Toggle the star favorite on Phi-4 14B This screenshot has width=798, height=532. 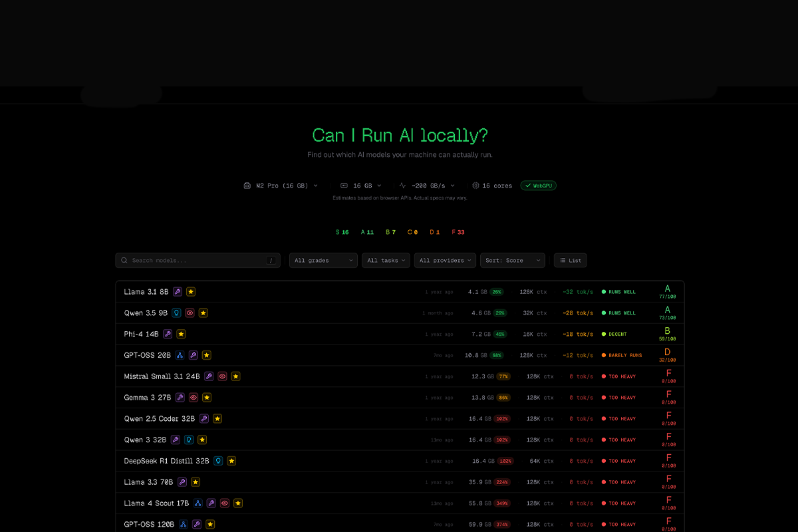tap(181, 334)
